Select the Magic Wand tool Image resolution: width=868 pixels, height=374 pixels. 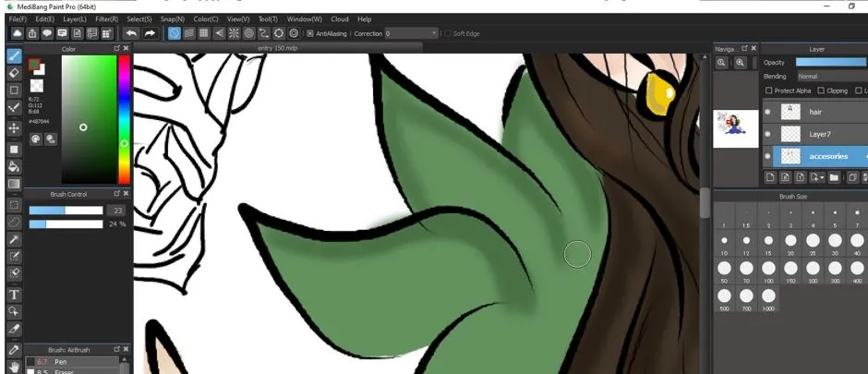[x=15, y=239]
